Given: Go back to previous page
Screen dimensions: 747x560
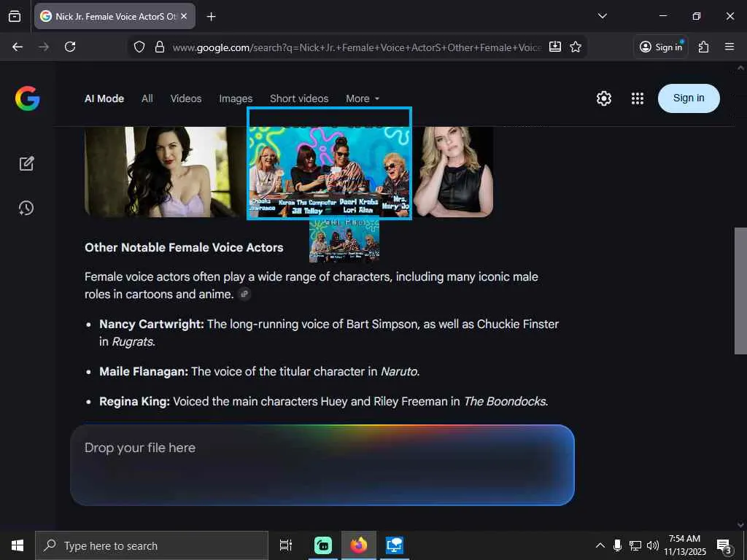Looking at the screenshot, I should pyautogui.click(x=18, y=47).
